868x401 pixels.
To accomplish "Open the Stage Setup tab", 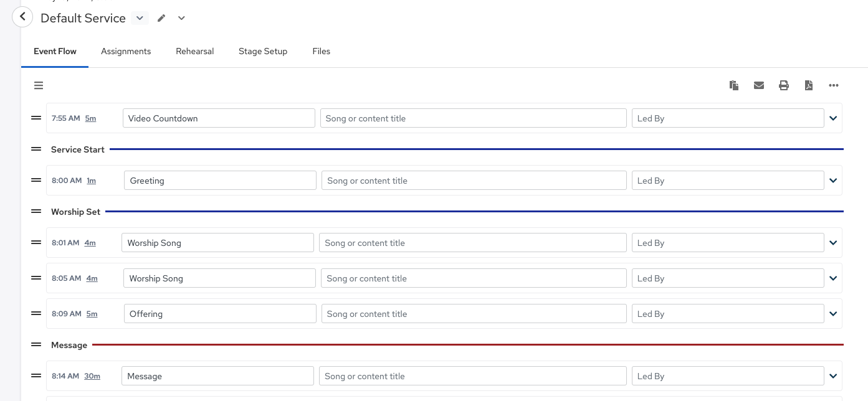I will point(263,51).
